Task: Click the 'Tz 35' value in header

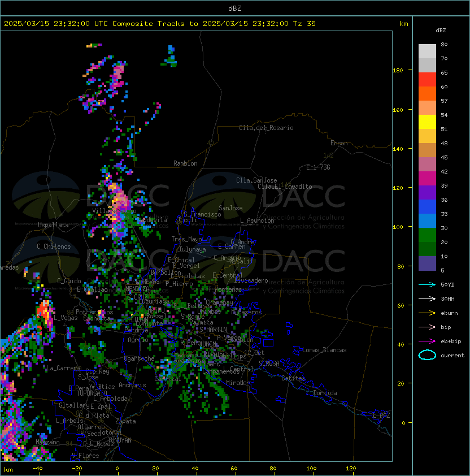Action: (304, 24)
